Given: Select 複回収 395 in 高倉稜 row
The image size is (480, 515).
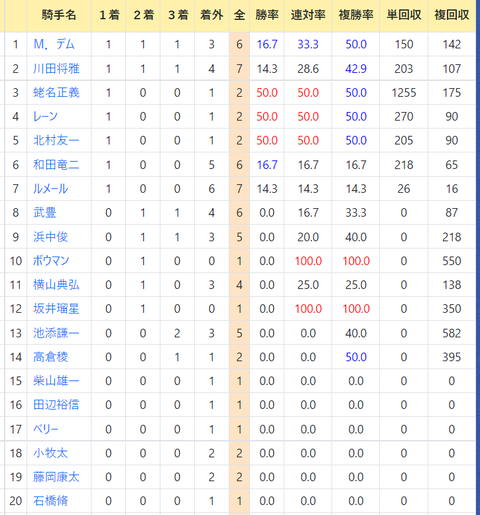Looking at the screenshot, I should tap(452, 357).
